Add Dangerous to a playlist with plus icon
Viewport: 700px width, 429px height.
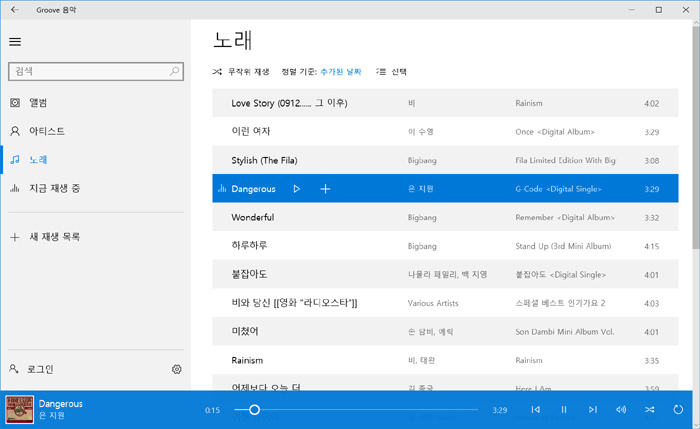click(x=325, y=189)
